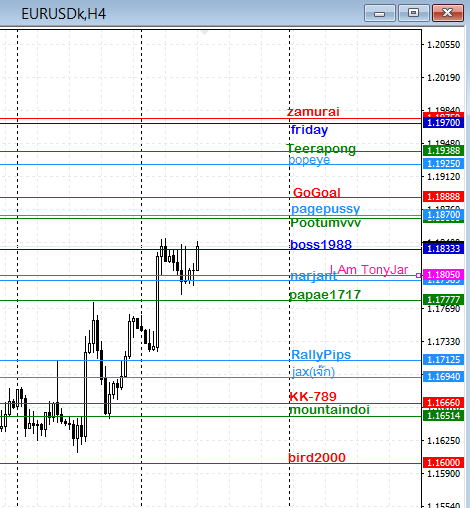Click the RallyPips text label
Screen dimensions: 470x508
(321, 355)
